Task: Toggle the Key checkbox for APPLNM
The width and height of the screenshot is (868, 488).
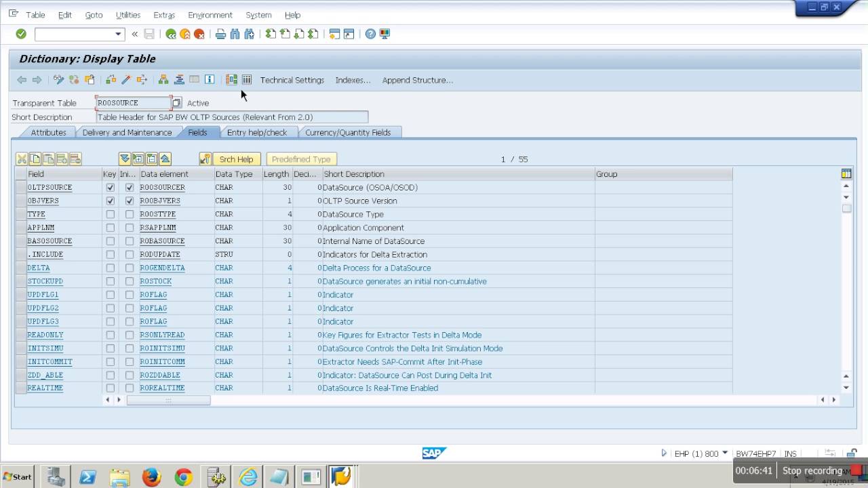Action: coord(110,228)
